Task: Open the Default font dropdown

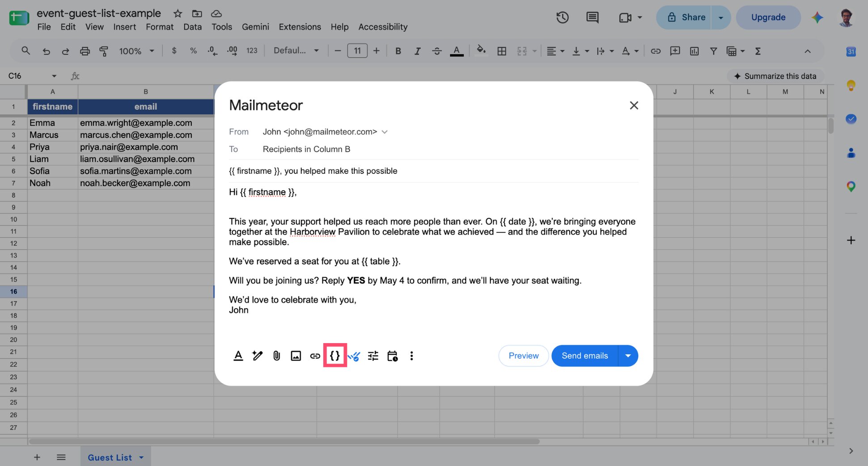Action: pos(296,51)
